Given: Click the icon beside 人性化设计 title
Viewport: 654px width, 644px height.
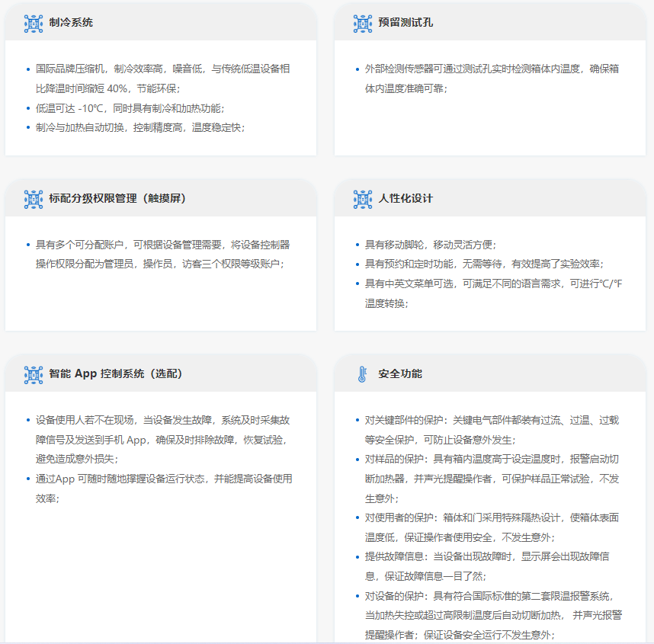Looking at the screenshot, I should click(362, 199).
